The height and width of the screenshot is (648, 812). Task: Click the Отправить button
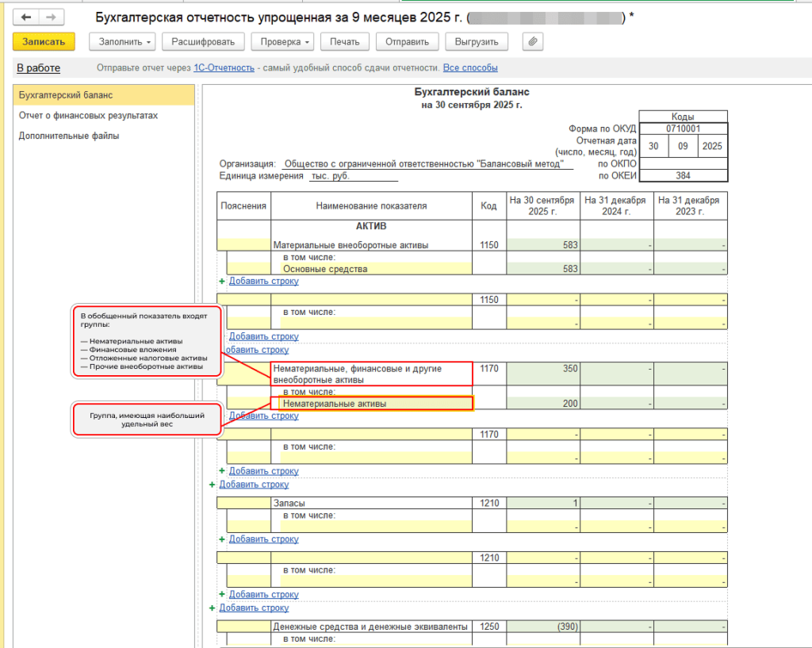(x=408, y=42)
